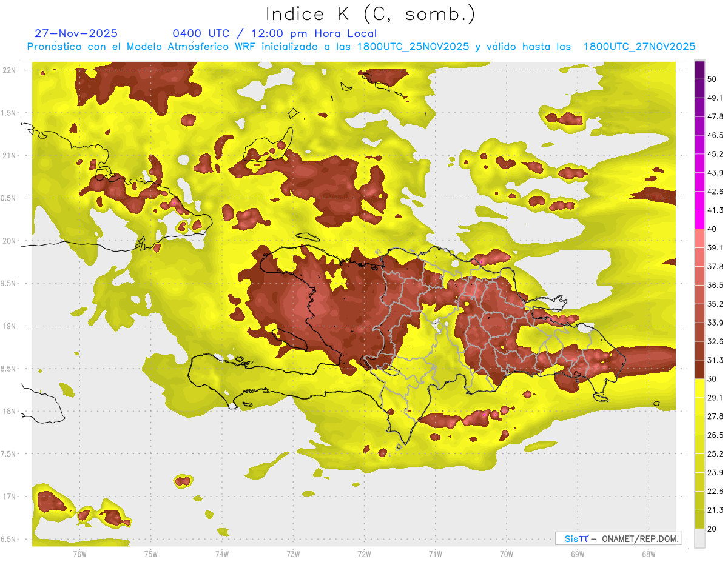Click the "42.6" value on the color scale
The image size is (728, 562).
tap(716, 192)
